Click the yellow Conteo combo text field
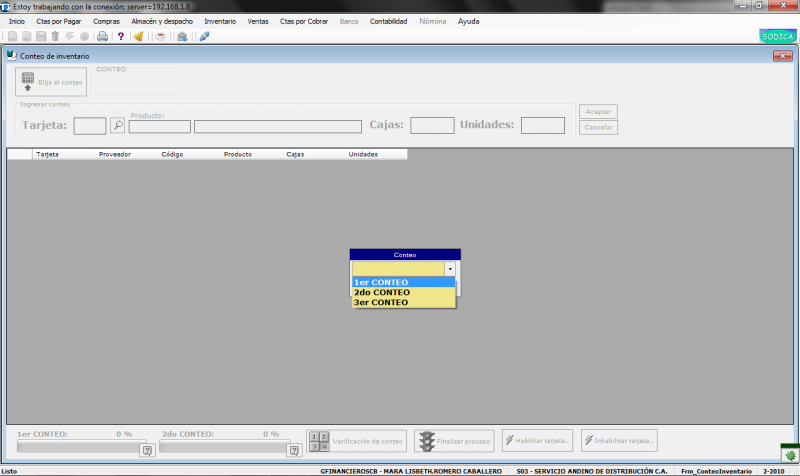800x476 pixels. click(398, 269)
